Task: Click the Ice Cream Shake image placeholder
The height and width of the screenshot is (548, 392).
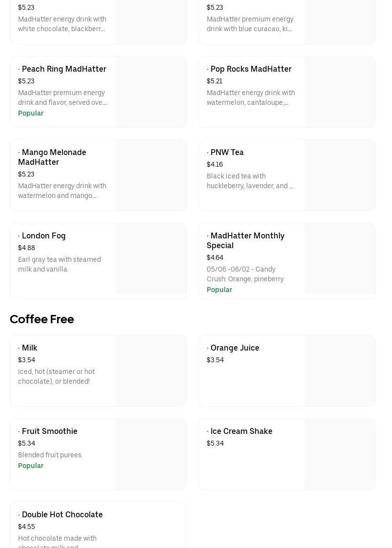Action: [339, 454]
